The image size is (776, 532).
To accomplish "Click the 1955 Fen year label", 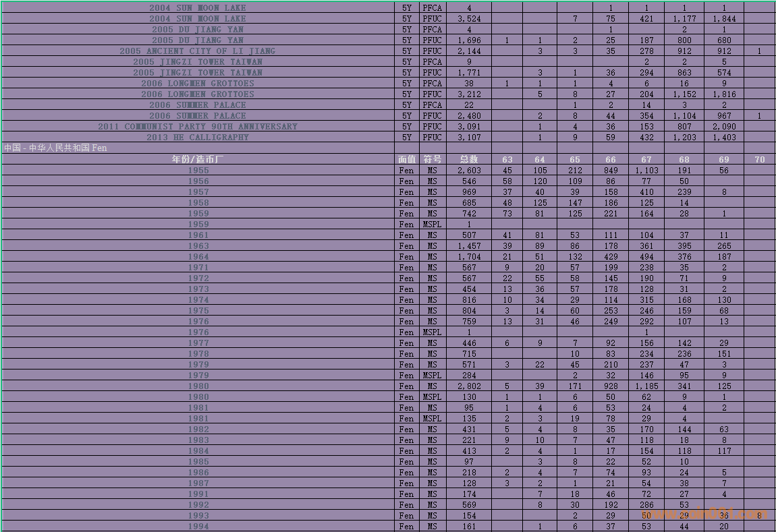I will tap(198, 171).
